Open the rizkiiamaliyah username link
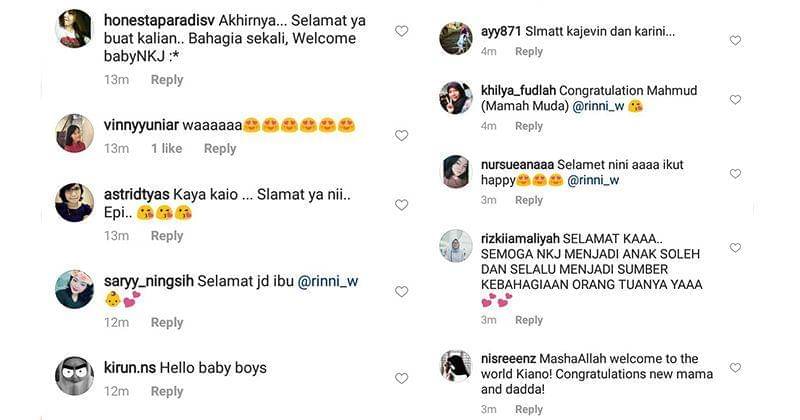This screenshot has width=800, height=420. tap(519, 240)
